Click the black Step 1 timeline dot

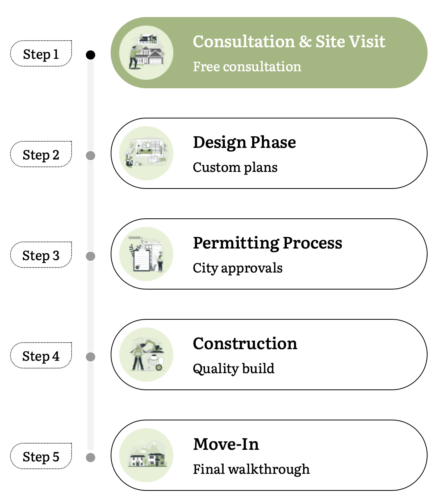coord(91,55)
